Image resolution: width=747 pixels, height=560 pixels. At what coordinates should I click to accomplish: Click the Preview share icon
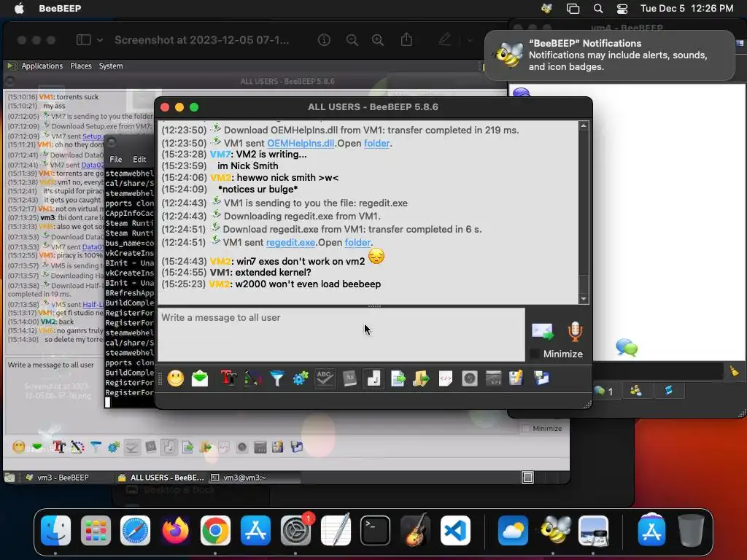[x=406, y=39]
